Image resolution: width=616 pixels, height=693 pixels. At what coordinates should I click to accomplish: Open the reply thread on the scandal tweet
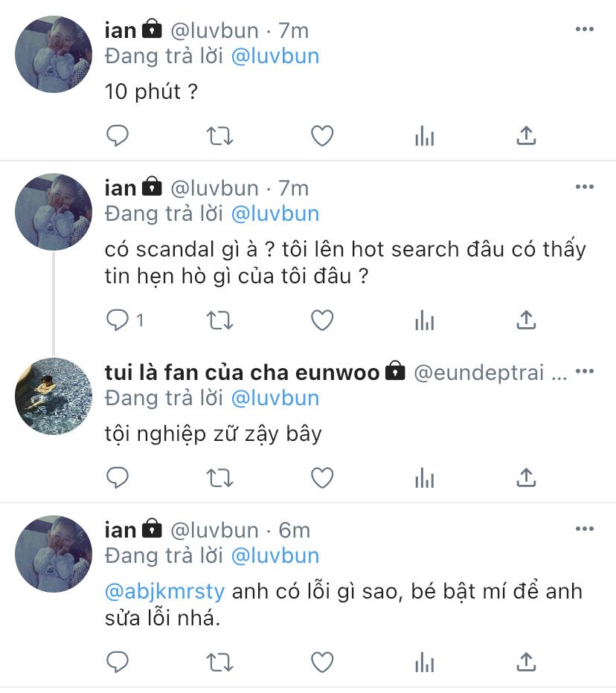click(125, 320)
